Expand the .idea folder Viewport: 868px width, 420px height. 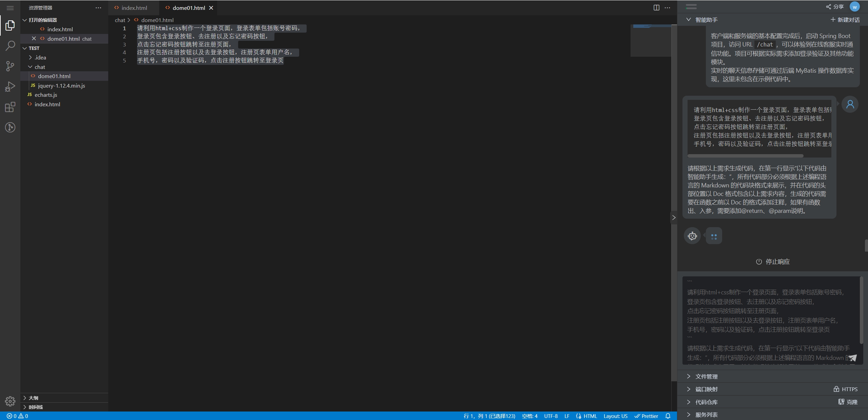coord(64,57)
